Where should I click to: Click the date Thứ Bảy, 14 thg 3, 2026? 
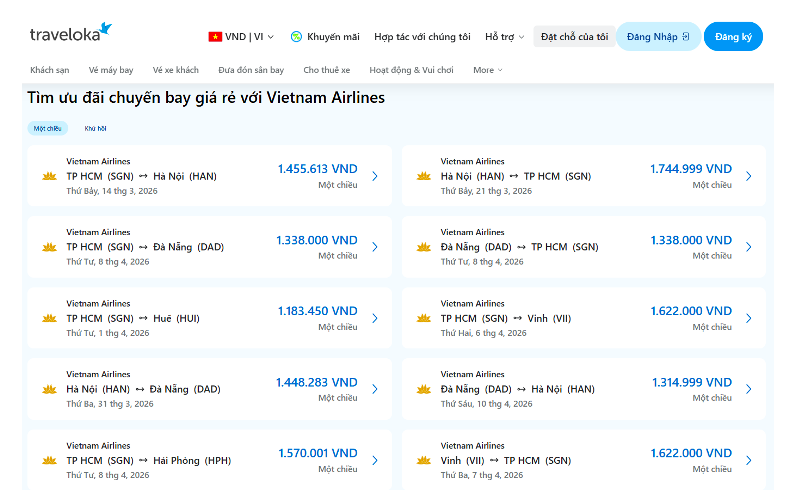tap(112, 191)
